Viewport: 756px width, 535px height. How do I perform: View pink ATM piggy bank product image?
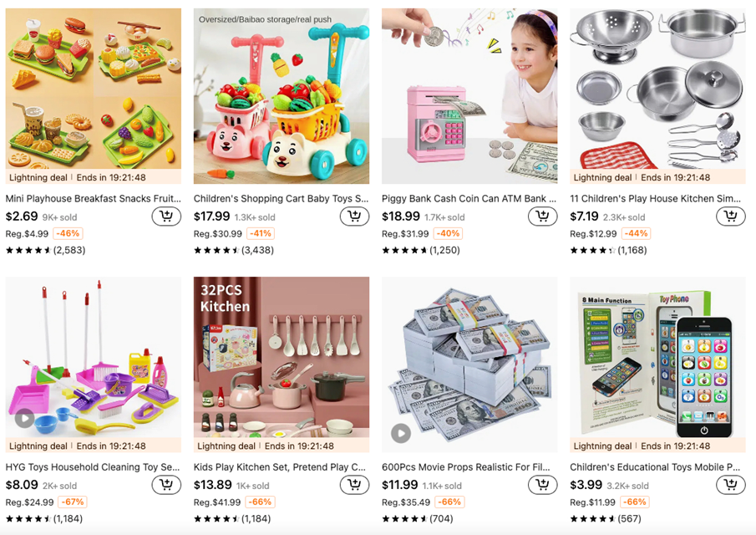tap(469, 96)
